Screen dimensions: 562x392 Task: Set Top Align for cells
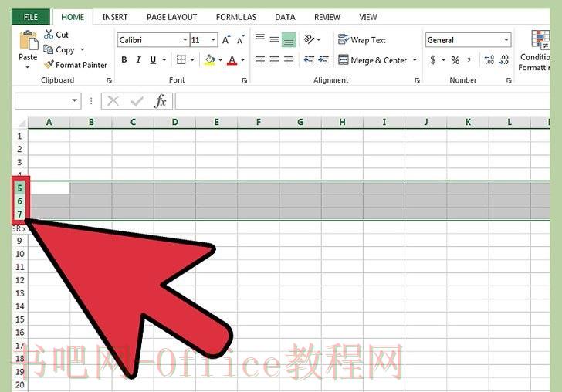[260, 37]
